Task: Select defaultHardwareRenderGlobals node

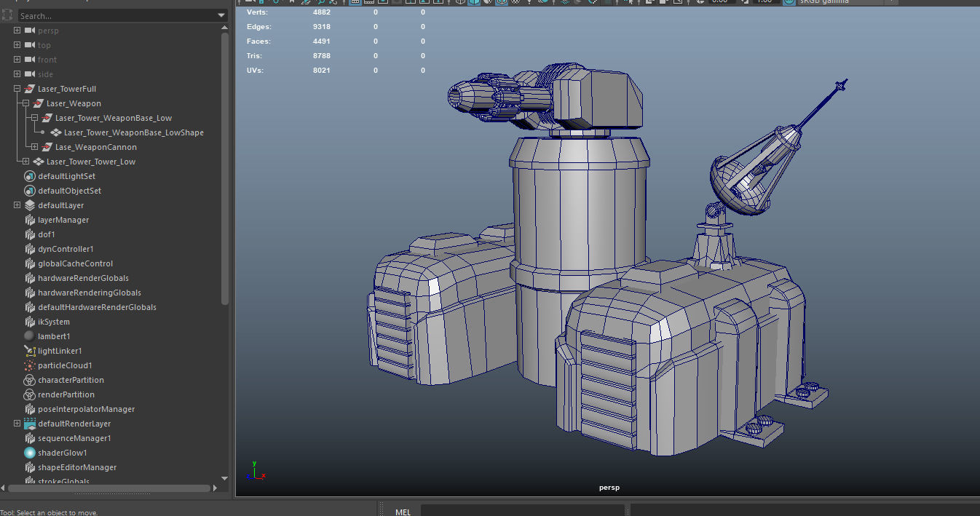Action: coord(97,307)
